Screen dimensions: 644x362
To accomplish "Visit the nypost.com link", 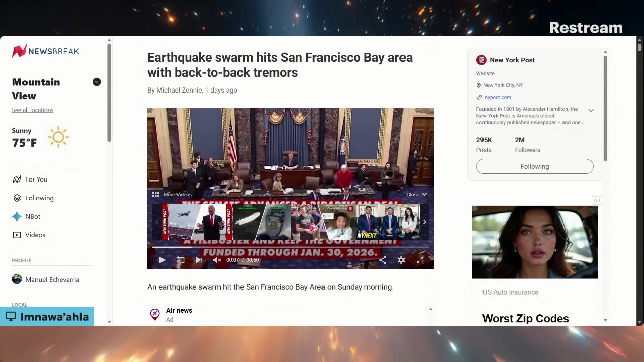I will (498, 97).
